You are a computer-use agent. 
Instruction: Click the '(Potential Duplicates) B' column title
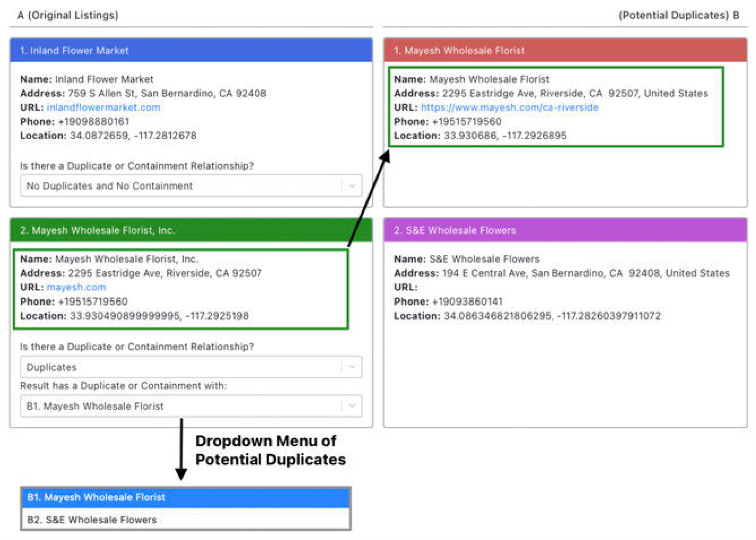[x=679, y=15]
